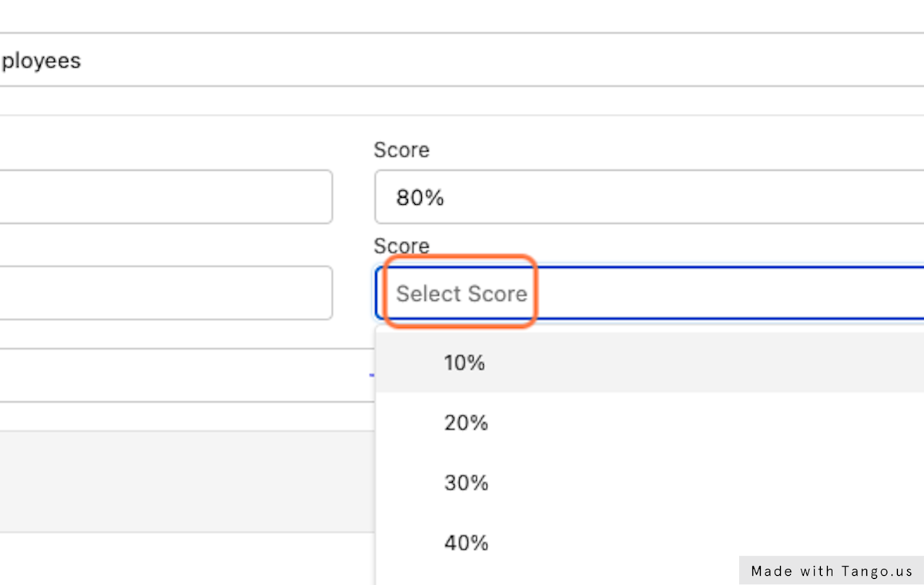Click the Score label above Select Score
The image size is (924, 585).
tap(401, 246)
